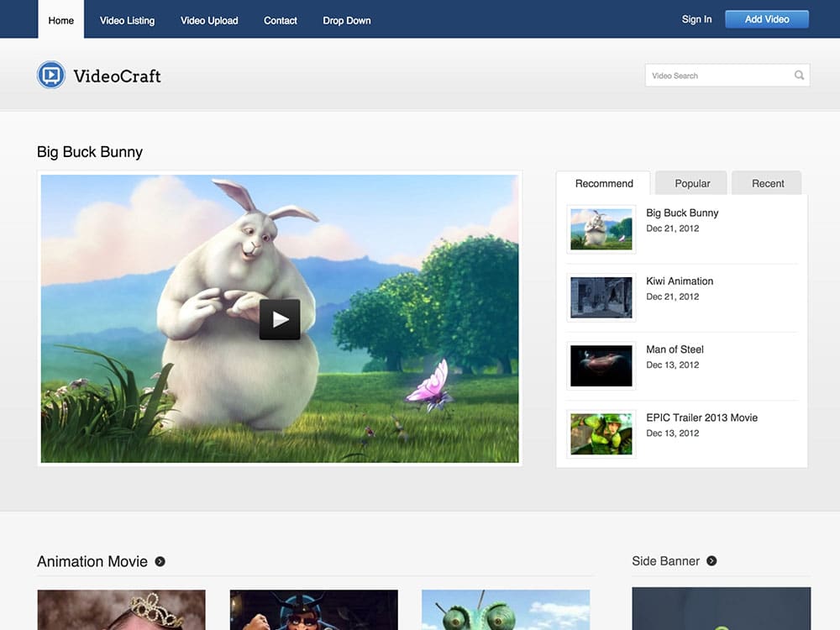Click the Kiwi Animation date Dec 21, 2012
The image size is (840, 630).
672,297
